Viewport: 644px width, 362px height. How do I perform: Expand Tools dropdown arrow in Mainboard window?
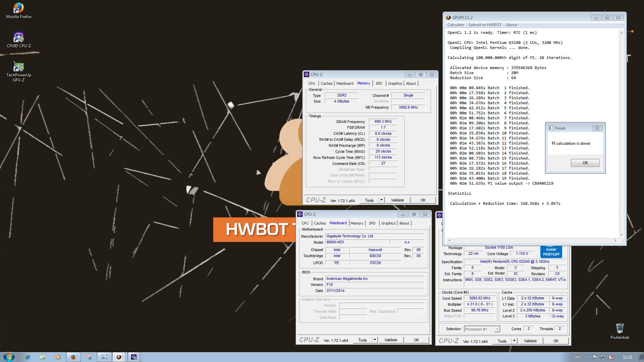tap(375, 340)
